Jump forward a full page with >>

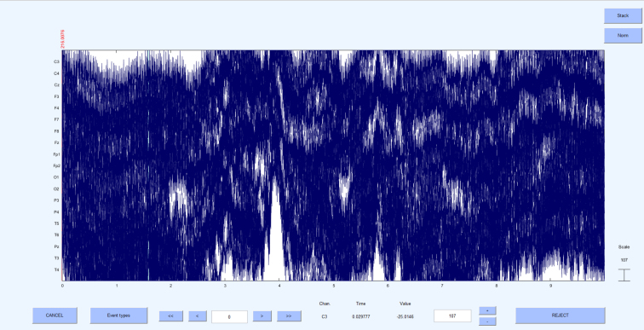tap(289, 316)
